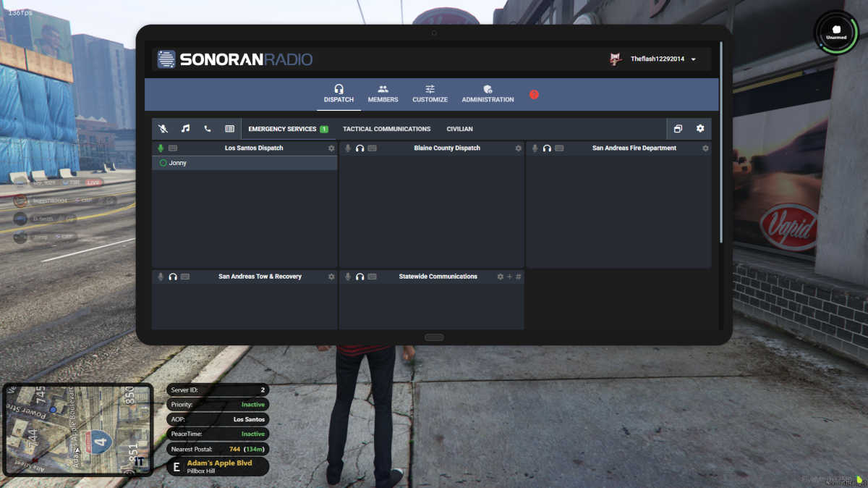Open the list panel icon in toolbar
This screenshot has width=868, height=488.
click(229, 129)
